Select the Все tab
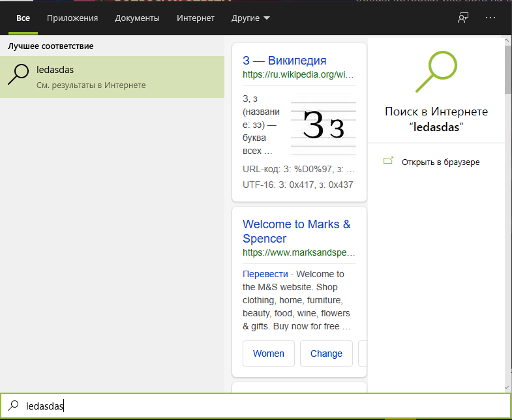Image resolution: width=512 pixels, height=420 pixels. pos(23,18)
